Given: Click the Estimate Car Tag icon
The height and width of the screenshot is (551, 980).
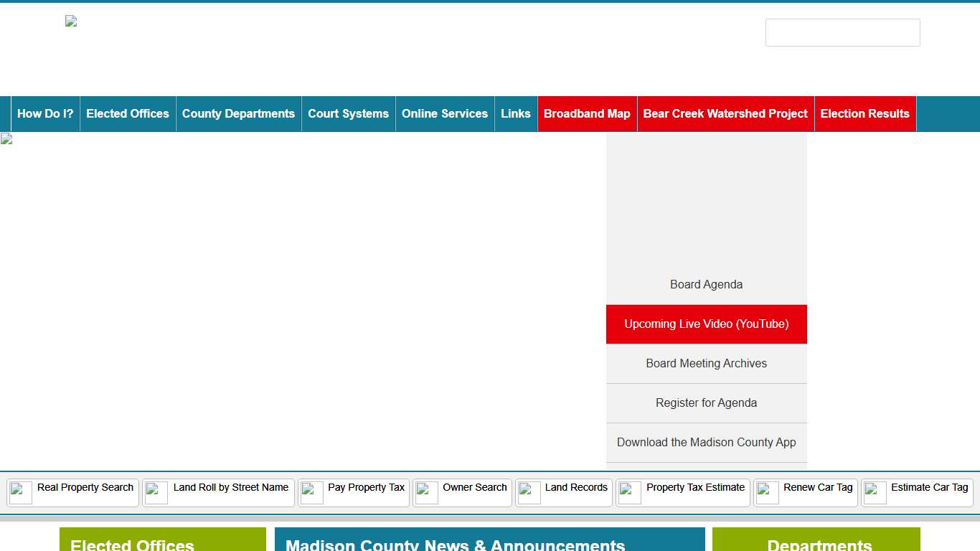Looking at the screenshot, I should click(875, 493).
